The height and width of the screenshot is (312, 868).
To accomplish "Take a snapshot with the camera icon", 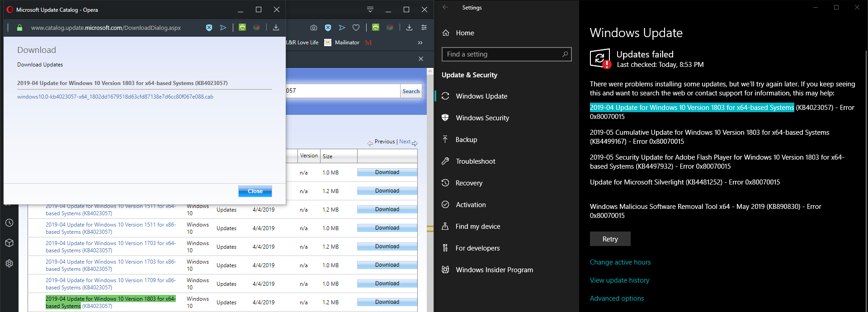I will (314, 28).
